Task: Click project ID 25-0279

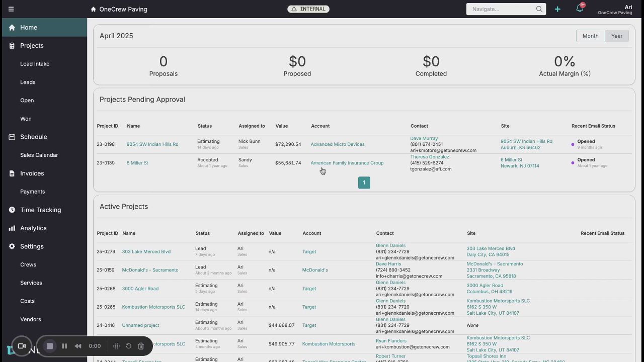Action: tap(106, 252)
